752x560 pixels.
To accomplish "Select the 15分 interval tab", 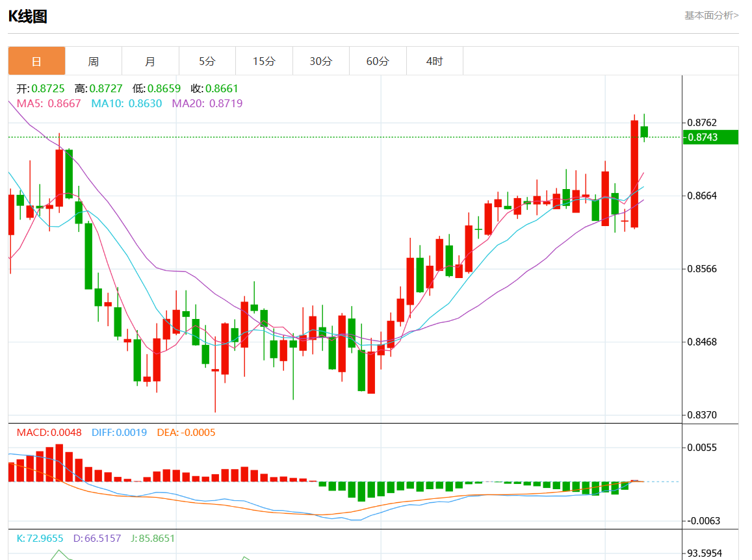I will coord(264,61).
